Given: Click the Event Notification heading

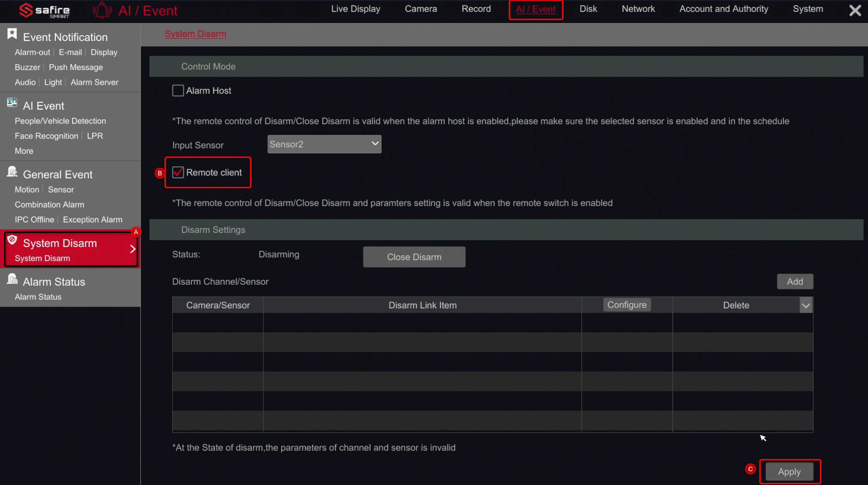Looking at the screenshot, I should pyautogui.click(x=65, y=37).
